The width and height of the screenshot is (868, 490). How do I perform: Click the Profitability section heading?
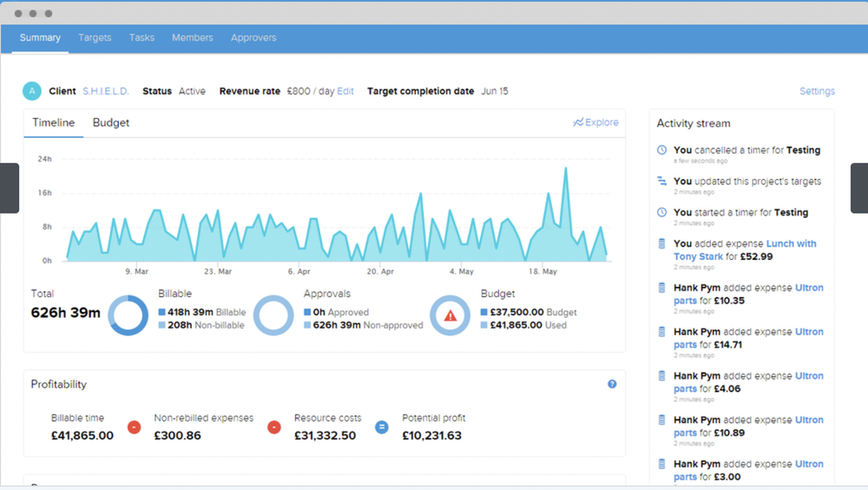point(59,384)
